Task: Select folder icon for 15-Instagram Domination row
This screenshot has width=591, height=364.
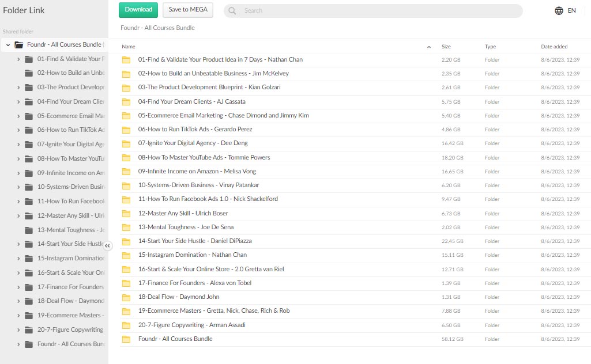Action: 126,255
